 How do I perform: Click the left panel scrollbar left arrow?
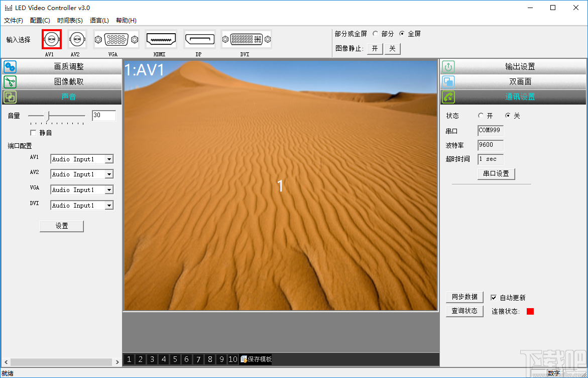pos(6,362)
